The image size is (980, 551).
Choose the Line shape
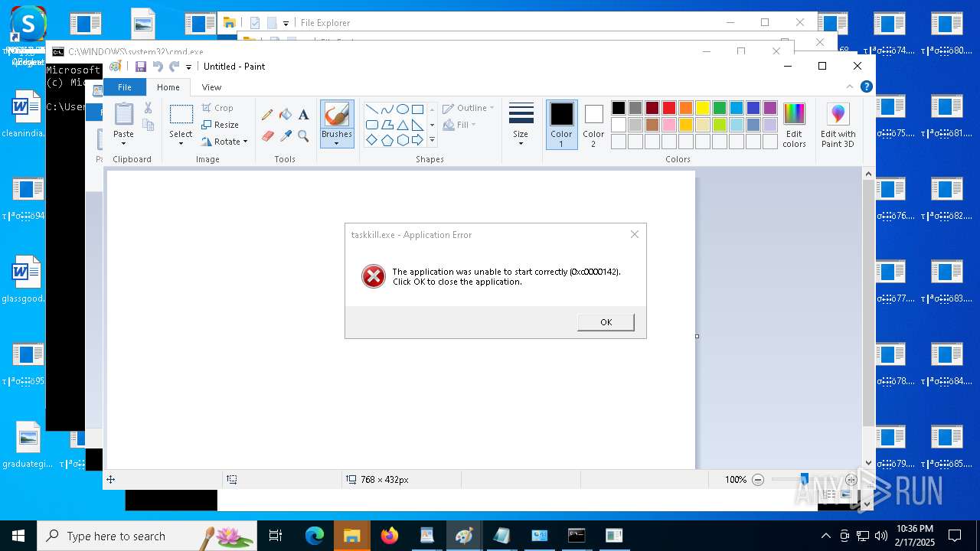pyautogui.click(x=371, y=109)
